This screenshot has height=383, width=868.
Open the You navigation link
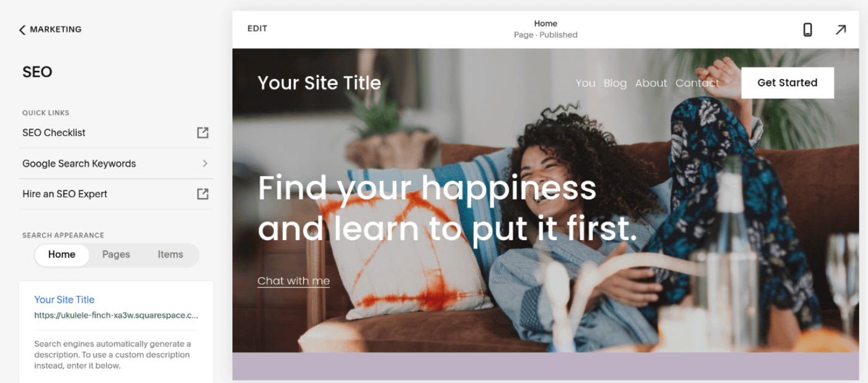[585, 83]
